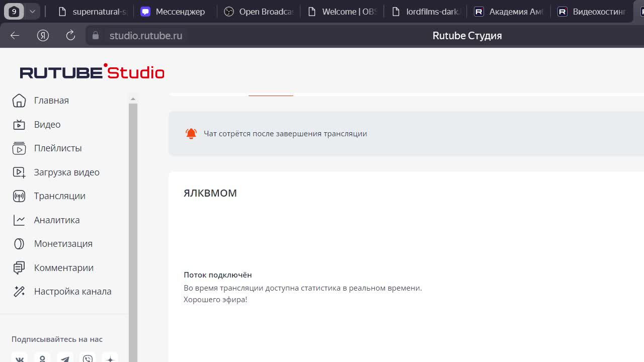The height and width of the screenshot is (362, 644).
Task: Go back with the browser back arrow
Action: coord(15,35)
